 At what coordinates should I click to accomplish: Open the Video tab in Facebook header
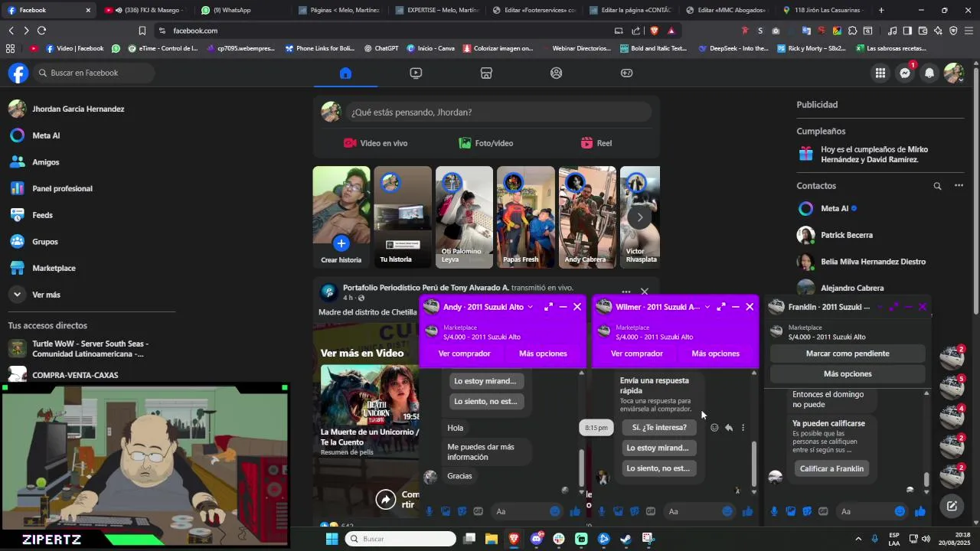[416, 73]
